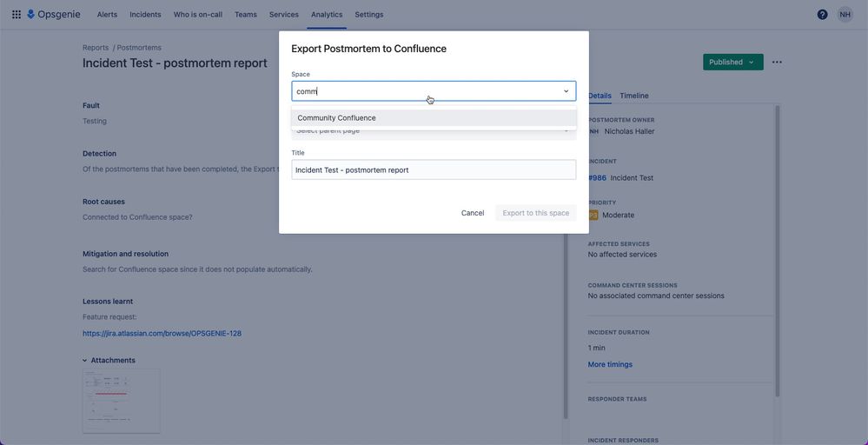Click the Nicholas Haller owner name
868x445 pixels.
click(629, 131)
